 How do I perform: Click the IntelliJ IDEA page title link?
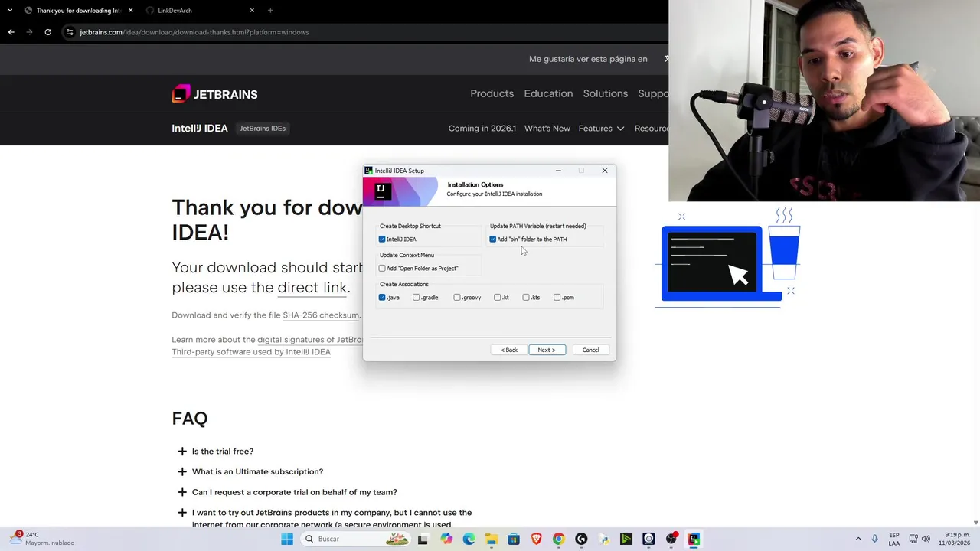(200, 129)
